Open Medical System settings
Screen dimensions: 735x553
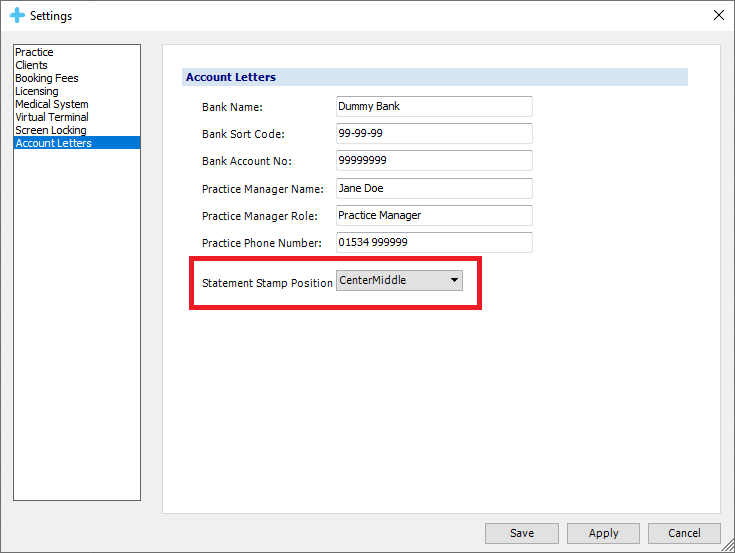pos(51,104)
